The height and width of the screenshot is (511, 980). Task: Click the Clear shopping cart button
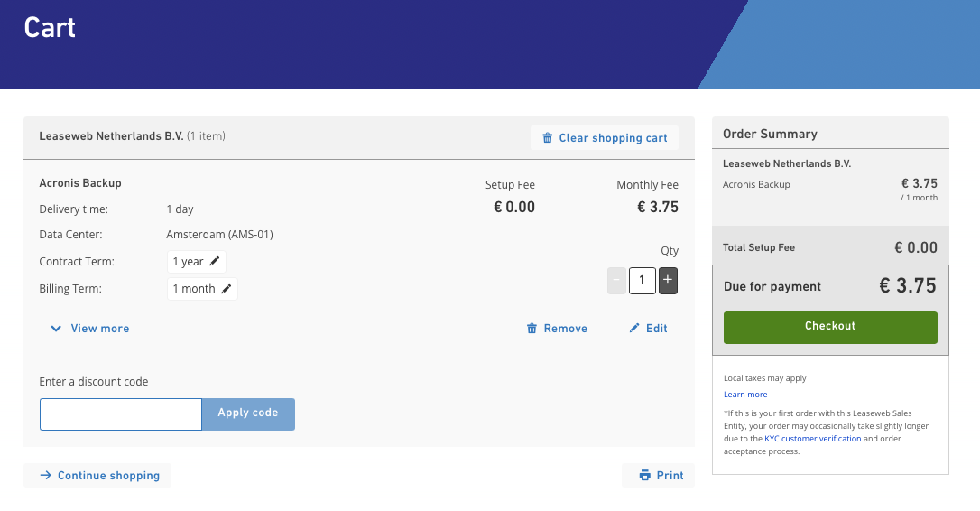(x=605, y=137)
